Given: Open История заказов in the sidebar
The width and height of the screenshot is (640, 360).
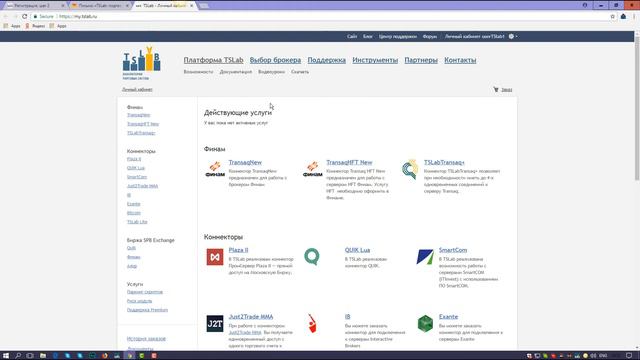Looking at the screenshot, I should pyautogui.click(x=146, y=339).
